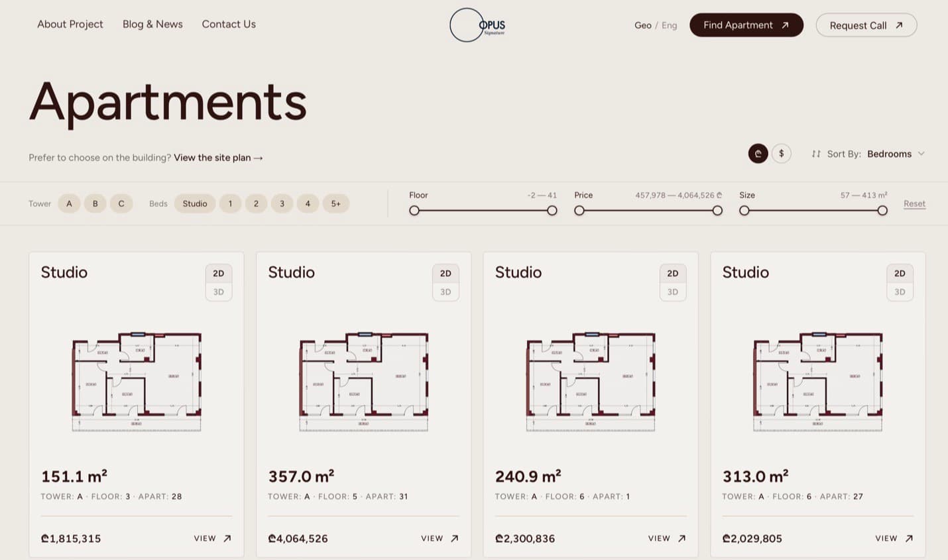Go to Blog & News page
This screenshot has width=948, height=560.
pos(152,25)
